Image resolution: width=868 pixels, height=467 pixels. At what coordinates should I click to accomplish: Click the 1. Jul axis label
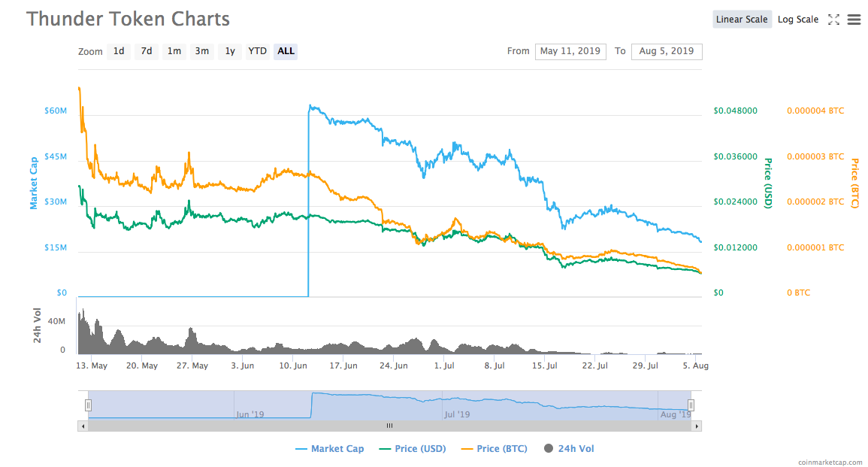[444, 365]
